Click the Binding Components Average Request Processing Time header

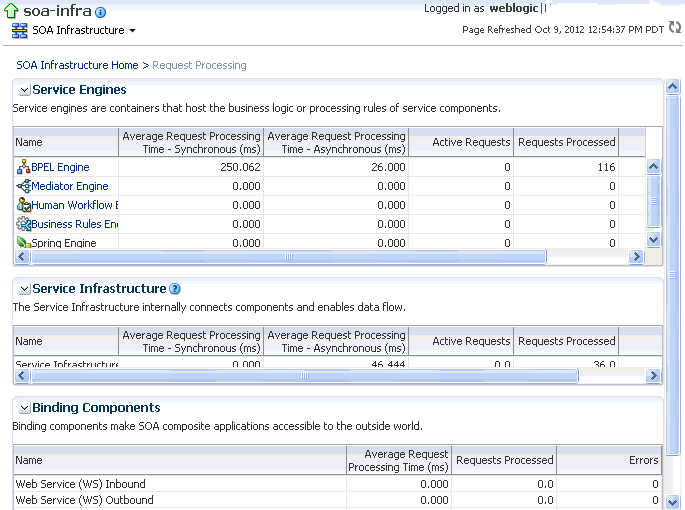(x=399, y=460)
